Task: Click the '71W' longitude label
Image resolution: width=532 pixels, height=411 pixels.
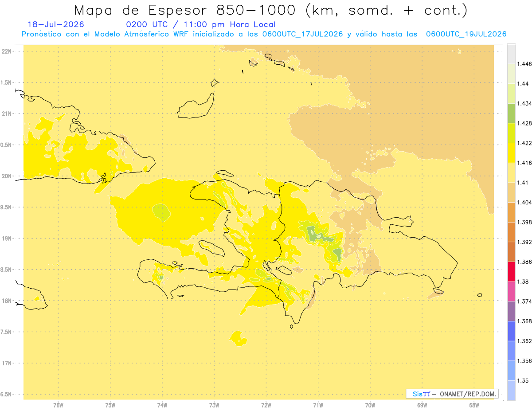Action: [x=318, y=405]
